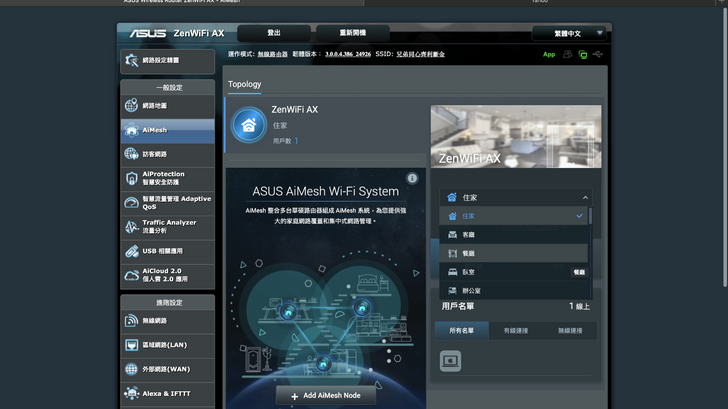Open the 網路設定精靈 setup wizard
This screenshot has height=409, width=728.
coord(167,61)
